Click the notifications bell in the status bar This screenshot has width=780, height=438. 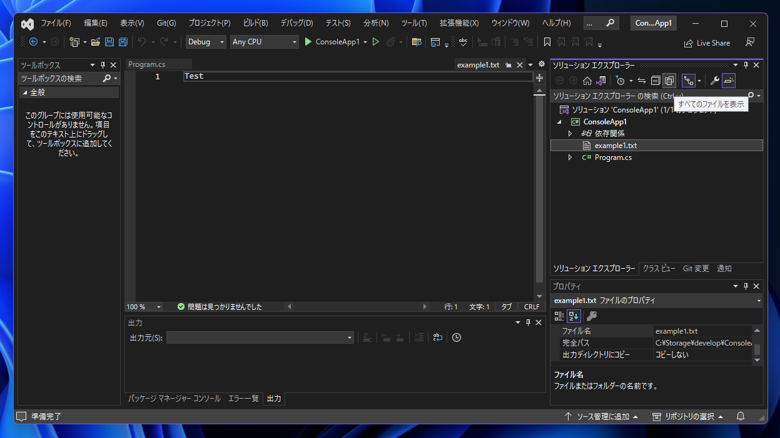(741, 416)
